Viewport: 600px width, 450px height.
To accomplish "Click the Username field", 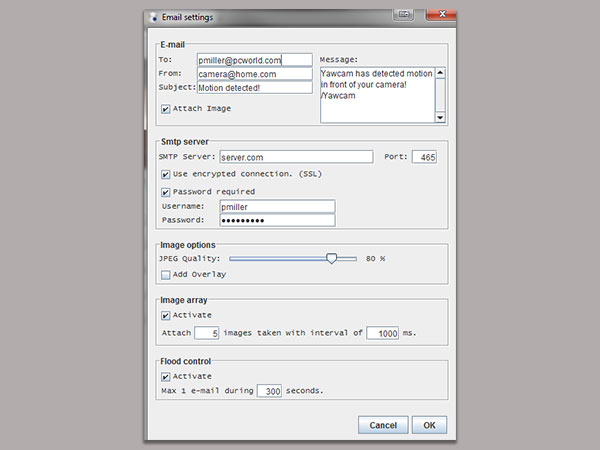I will coord(276,206).
